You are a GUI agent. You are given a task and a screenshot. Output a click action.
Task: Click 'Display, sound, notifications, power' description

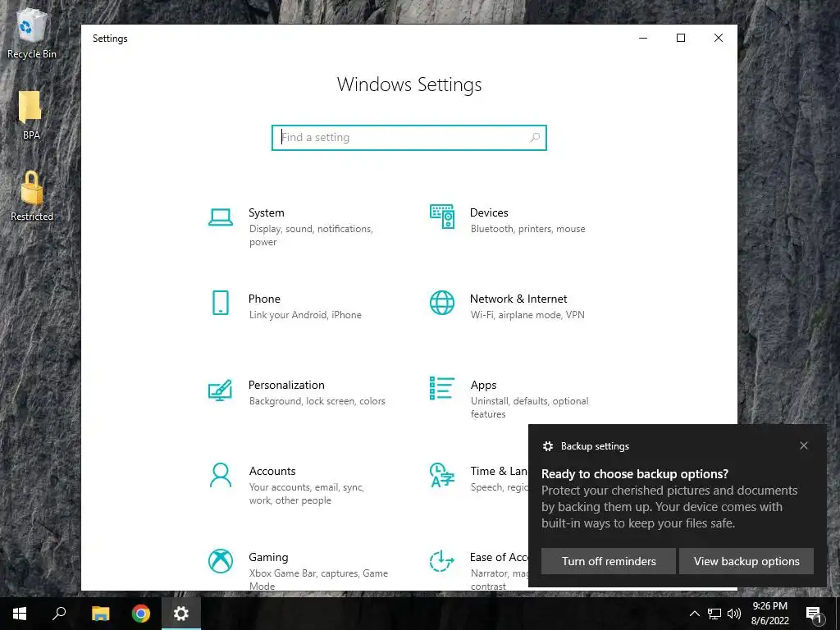(x=311, y=235)
